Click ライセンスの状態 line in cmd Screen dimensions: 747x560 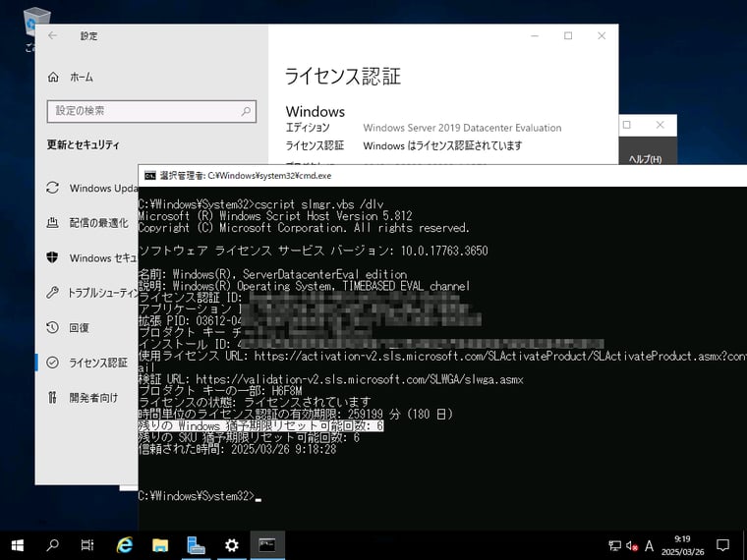[255, 403]
